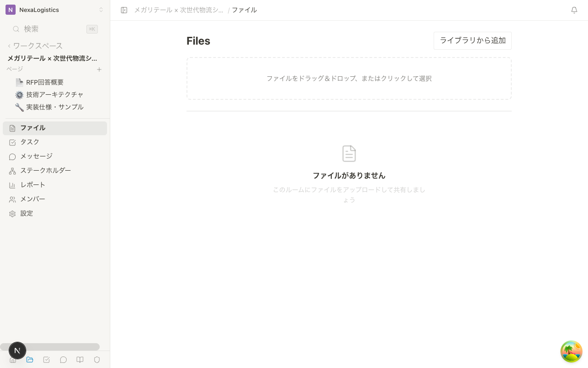588x368 pixels.
Task: Toggle the sidebar collapse panel icon
Action: (x=124, y=10)
